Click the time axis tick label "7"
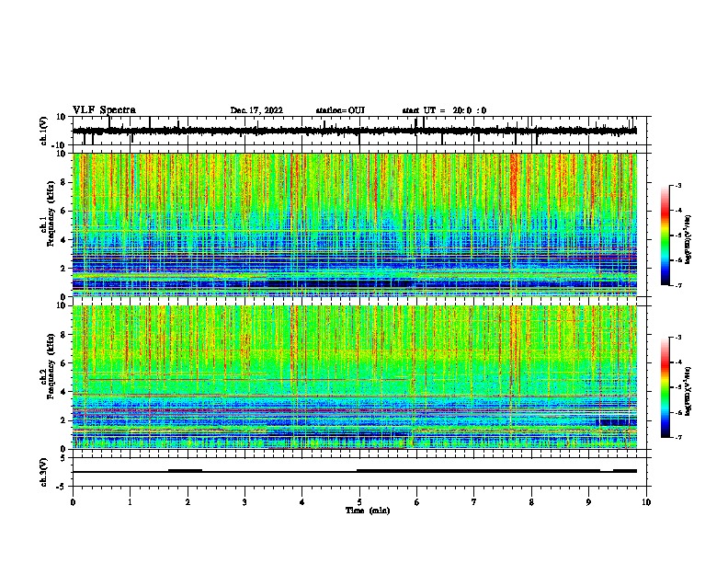The image size is (728, 563). click(x=474, y=502)
